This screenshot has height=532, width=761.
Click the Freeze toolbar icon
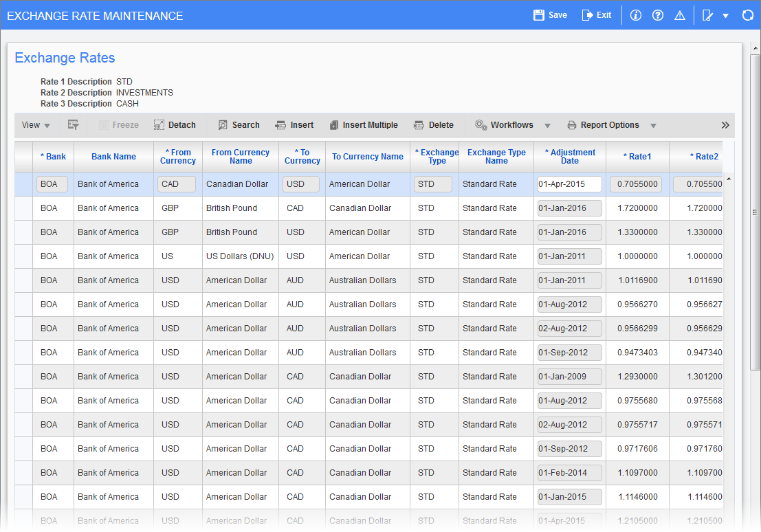(118, 125)
